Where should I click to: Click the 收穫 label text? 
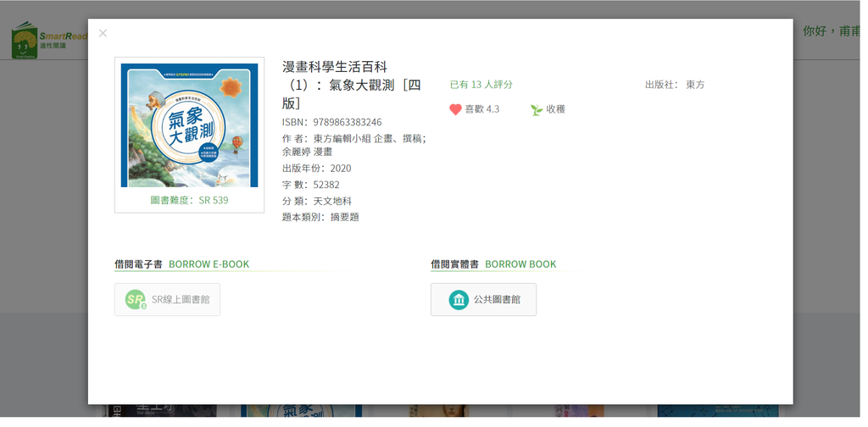pyautogui.click(x=556, y=109)
